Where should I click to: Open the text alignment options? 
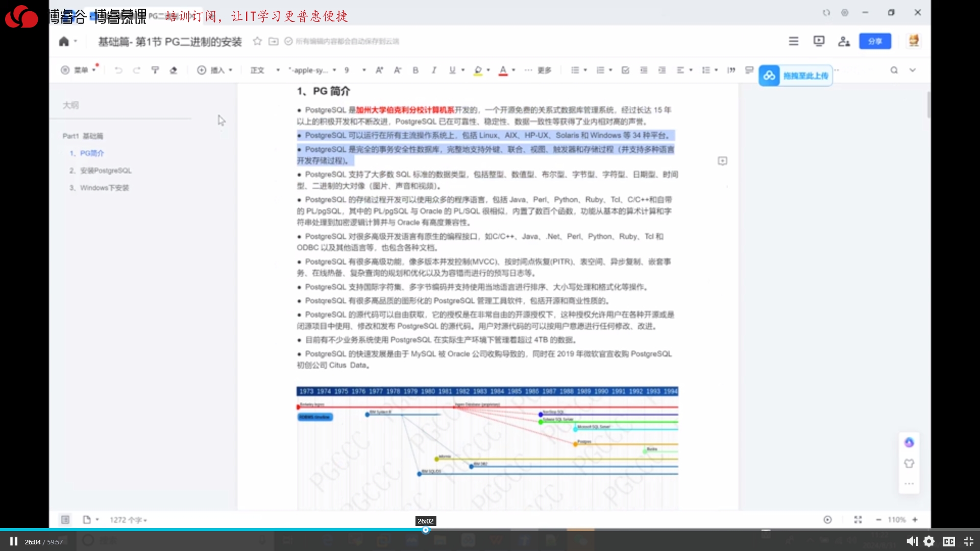coord(684,70)
